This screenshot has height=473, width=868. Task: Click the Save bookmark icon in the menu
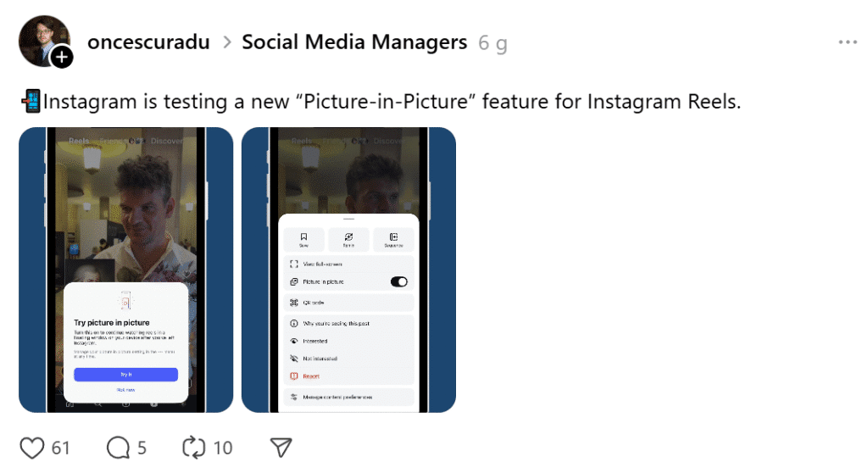(303, 238)
